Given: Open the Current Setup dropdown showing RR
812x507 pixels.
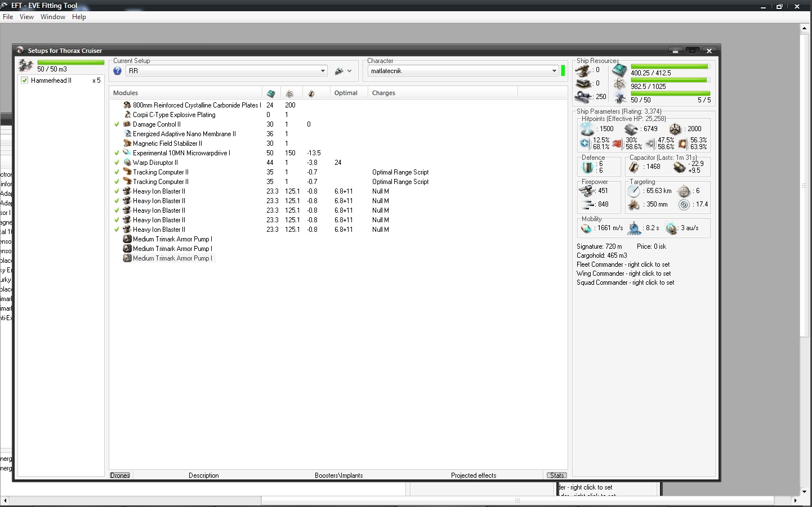Looking at the screenshot, I should tap(226, 71).
